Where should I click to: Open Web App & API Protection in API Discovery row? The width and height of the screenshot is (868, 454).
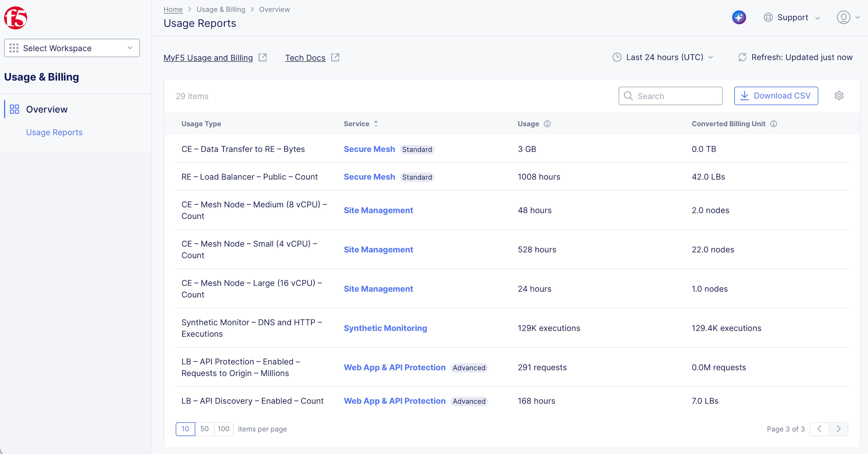pos(395,401)
